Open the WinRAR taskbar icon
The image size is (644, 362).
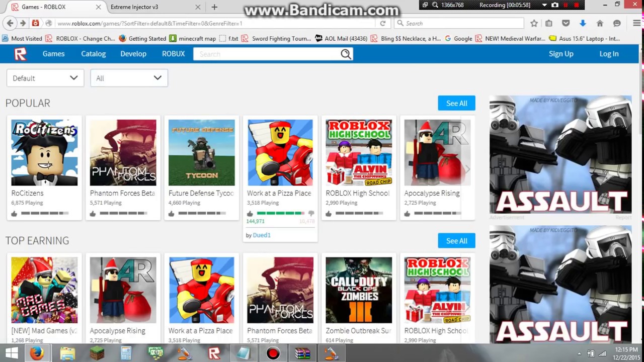[302, 353]
